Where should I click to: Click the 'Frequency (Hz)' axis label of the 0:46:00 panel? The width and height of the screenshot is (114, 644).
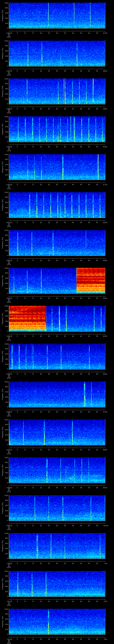3,16
